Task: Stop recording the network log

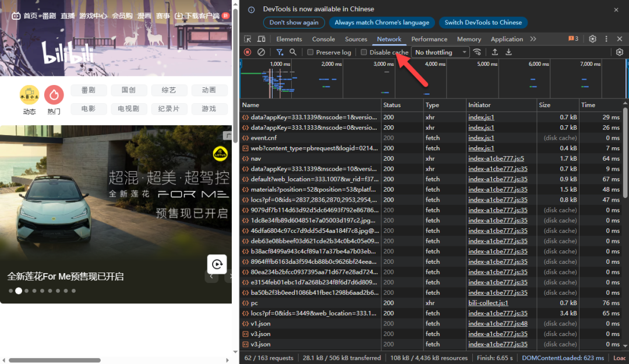Action: point(248,52)
